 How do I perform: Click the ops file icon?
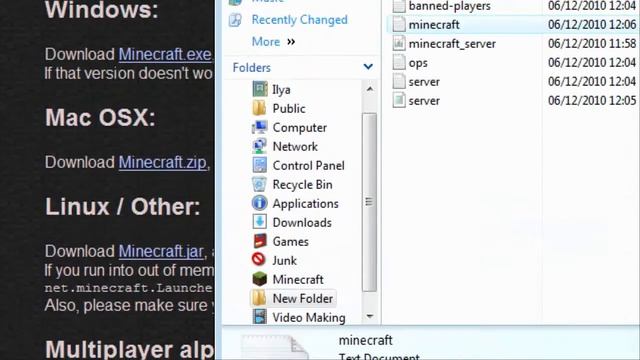[x=399, y=62]
